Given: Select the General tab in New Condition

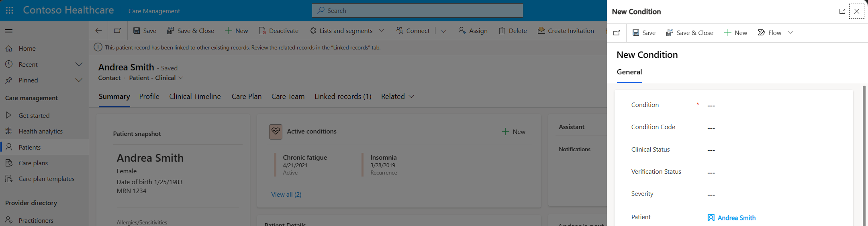Looking at the screenshot, I should pyautogui.click(x=629, y=72).
